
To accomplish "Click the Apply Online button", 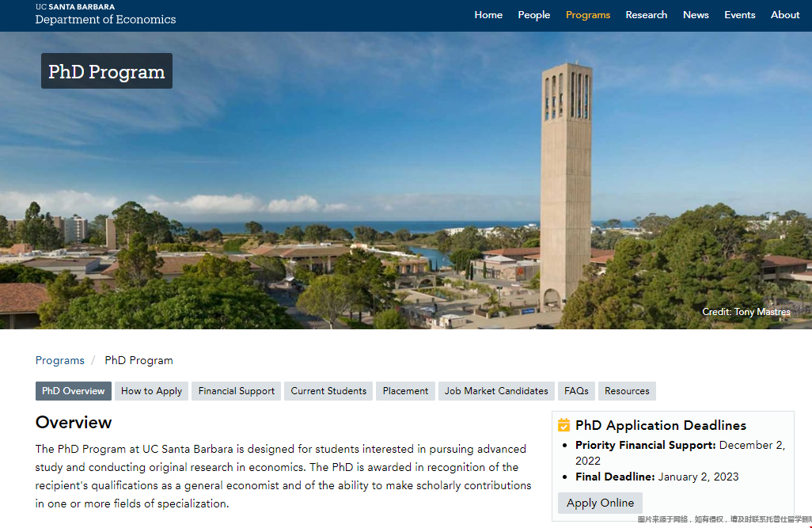I will 600,503.
